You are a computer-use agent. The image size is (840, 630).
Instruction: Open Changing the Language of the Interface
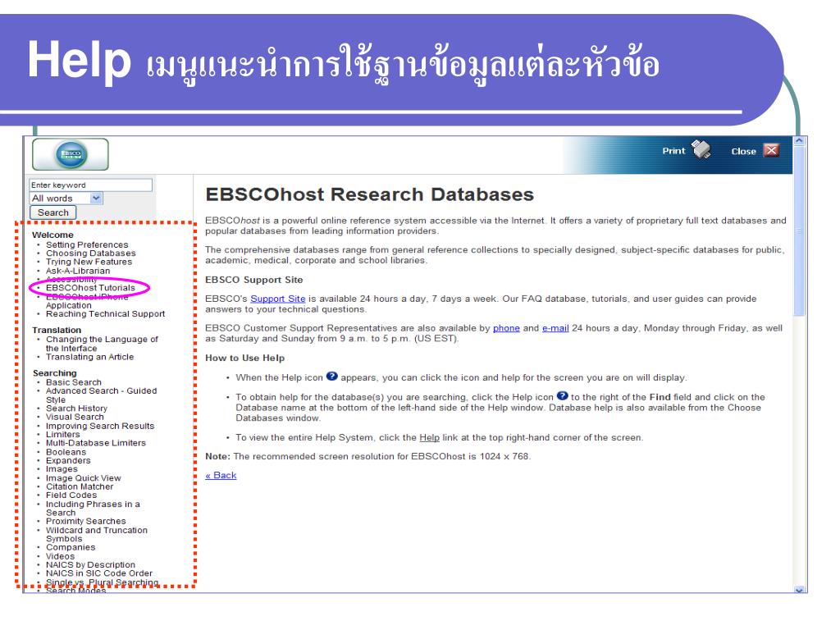[102, 344]
